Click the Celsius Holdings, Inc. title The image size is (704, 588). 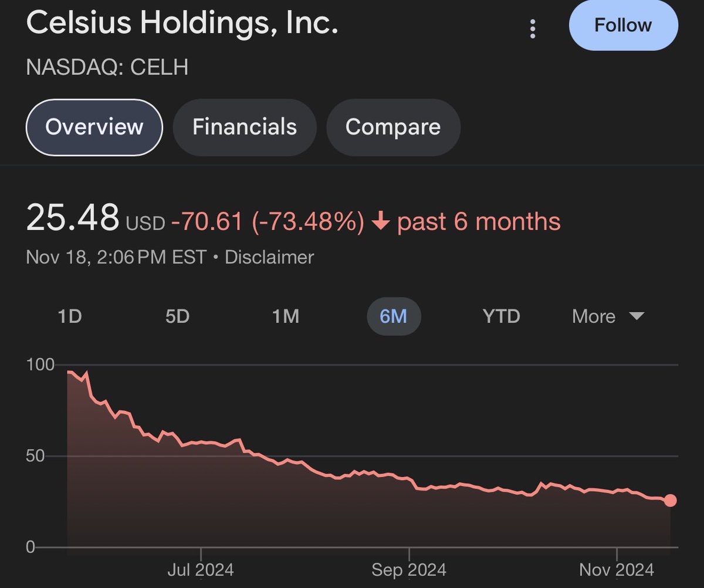182,25
